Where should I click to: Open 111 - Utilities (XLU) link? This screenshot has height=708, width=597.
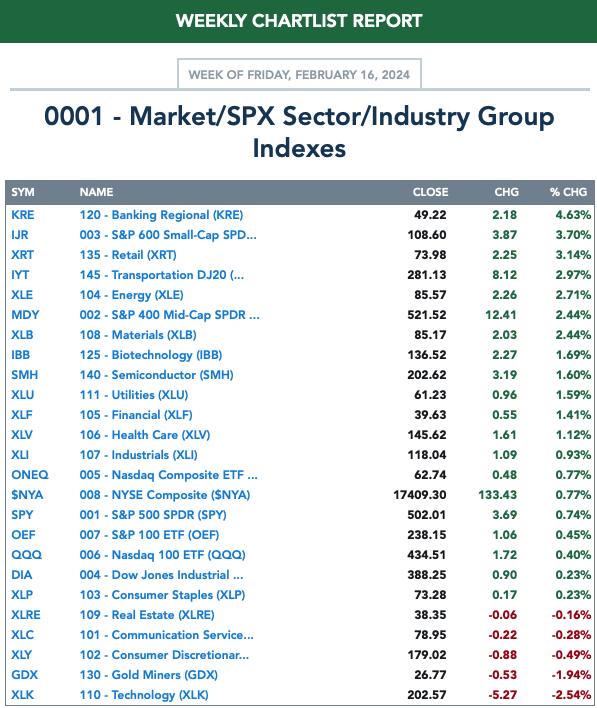pos(134,395)
